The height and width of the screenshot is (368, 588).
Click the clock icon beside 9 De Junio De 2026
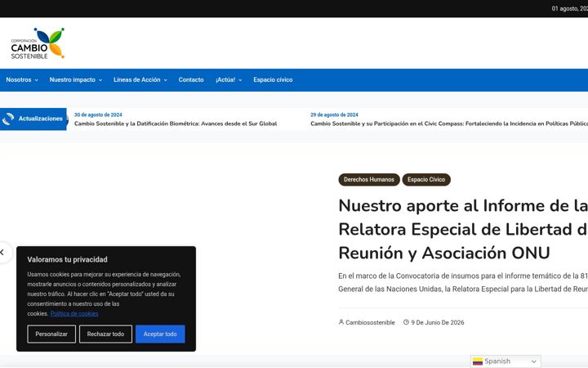tap(406, 322)
